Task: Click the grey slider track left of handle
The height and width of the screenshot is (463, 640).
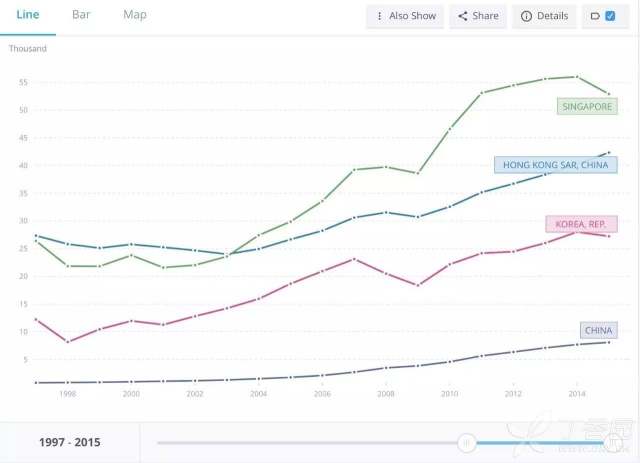Action: pos(300,442)
